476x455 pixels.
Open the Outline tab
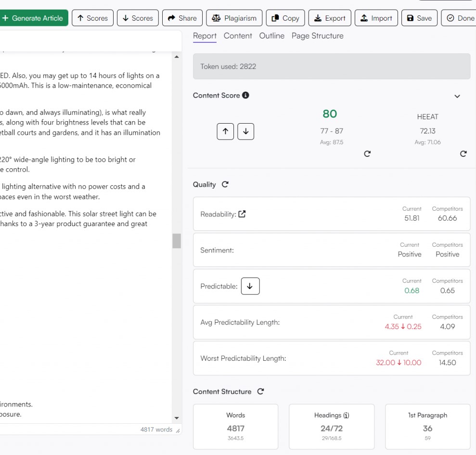tap(271, 36)
